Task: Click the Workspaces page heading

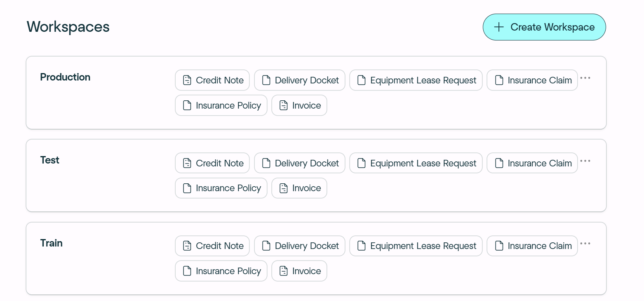Action: pyautogui.click(x=68, y=27)
